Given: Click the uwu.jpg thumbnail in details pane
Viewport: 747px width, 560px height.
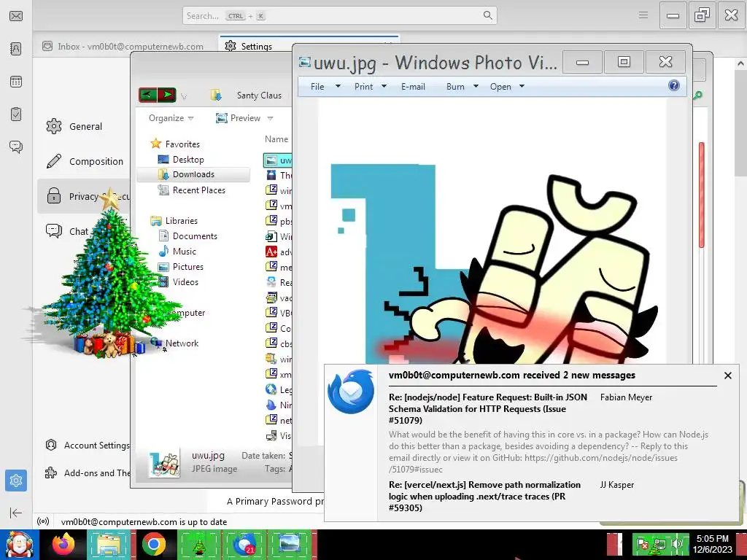Looking at the screenshot, I should click(x=164, y=463).
